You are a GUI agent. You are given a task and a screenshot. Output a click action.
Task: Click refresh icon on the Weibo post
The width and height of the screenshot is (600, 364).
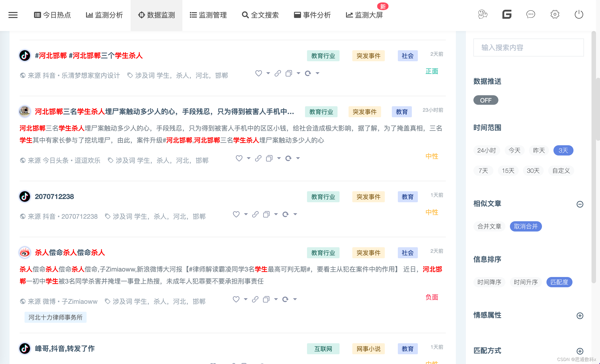(285, 299)
